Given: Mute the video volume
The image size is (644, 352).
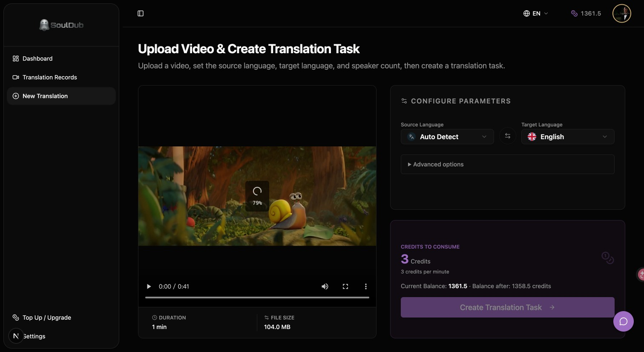Looking at the screenshot, I should click(x=325, y=286).
